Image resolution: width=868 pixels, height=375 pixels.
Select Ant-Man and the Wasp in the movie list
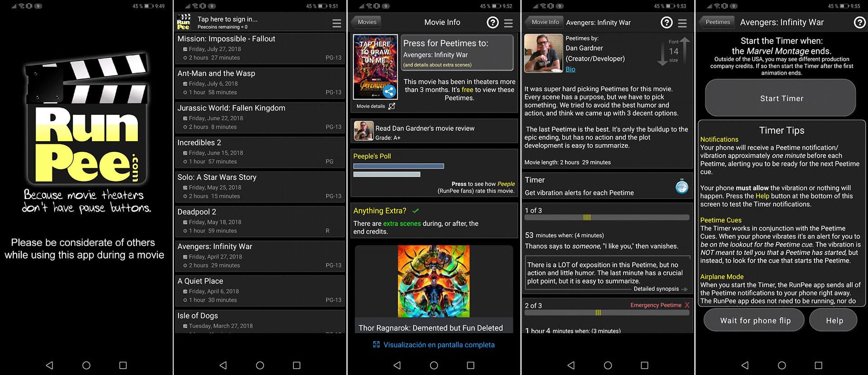(x=259, y=83)
